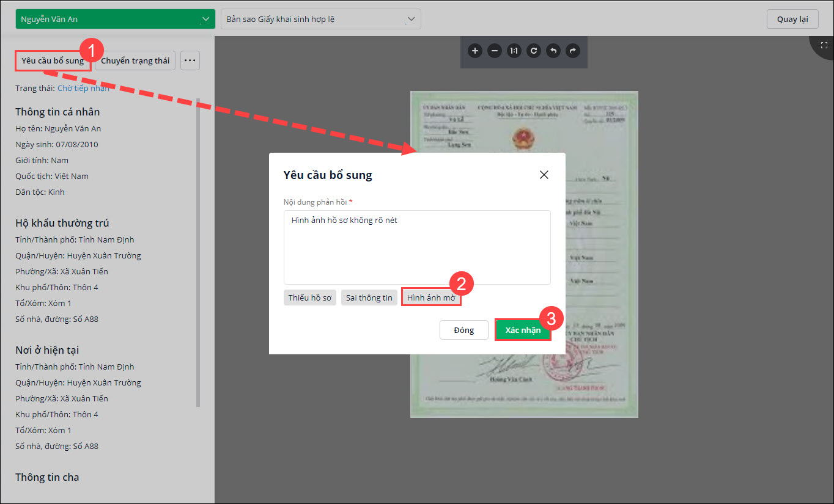This screenshot has height=504, width=834.
Task: Click the Giới tính: Nam line
Action: coord(42,160)
